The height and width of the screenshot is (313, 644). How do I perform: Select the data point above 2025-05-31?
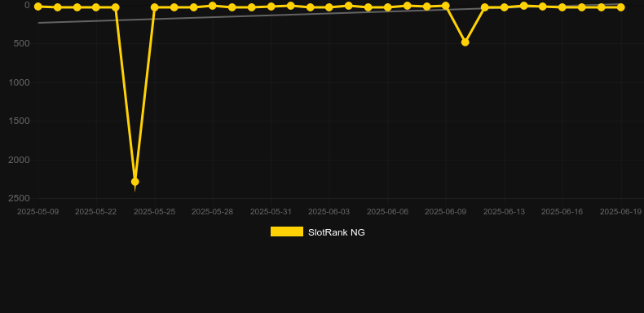click(271, 7)
